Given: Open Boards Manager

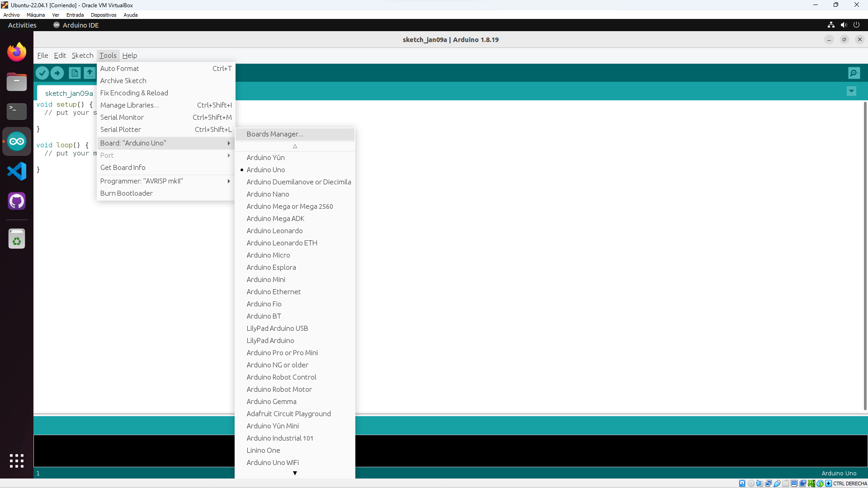Looking at the screenshot, I should click(x=275, y=134).
